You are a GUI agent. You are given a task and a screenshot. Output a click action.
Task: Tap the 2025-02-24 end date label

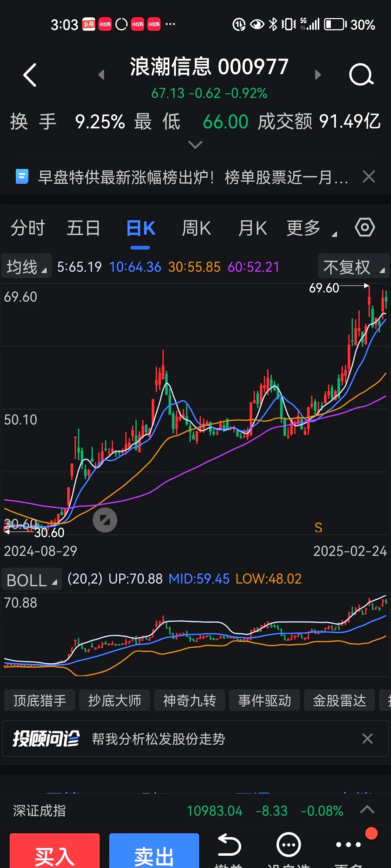click(350, 551)
